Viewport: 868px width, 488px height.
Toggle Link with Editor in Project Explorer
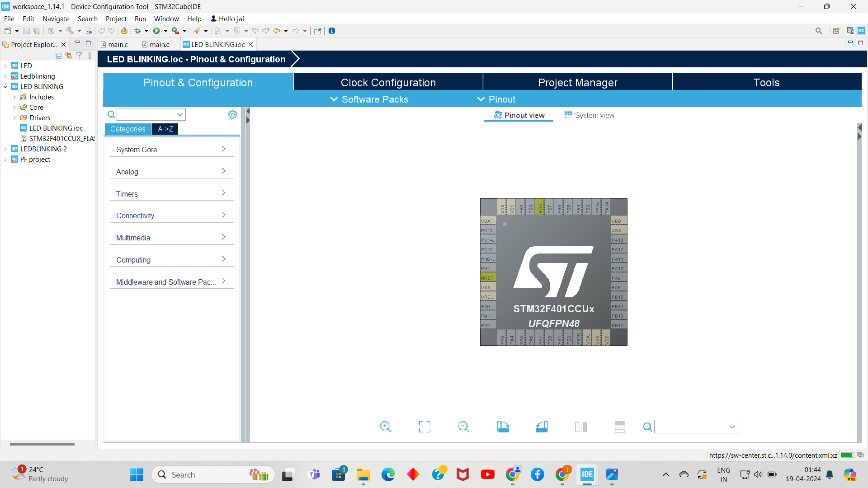pos(69,56)
